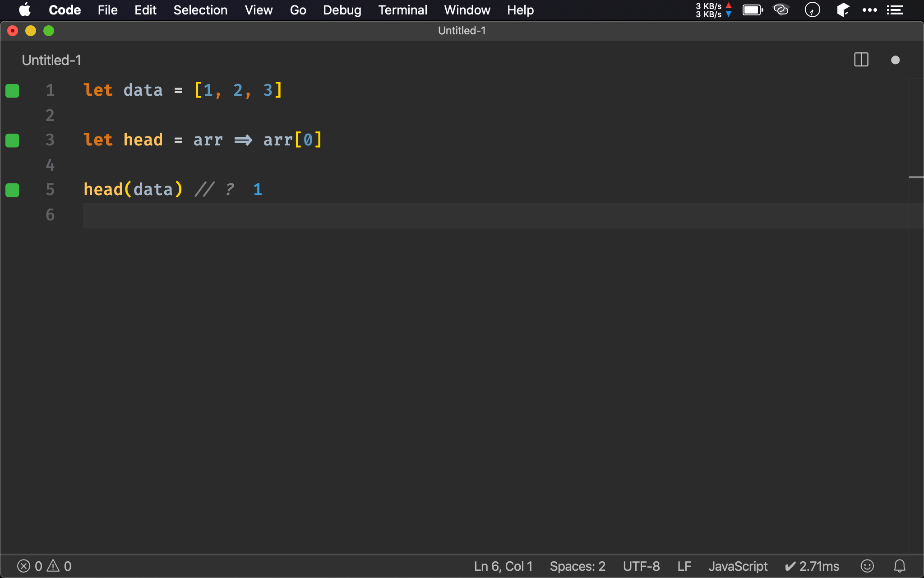924x578 pixels.
Task: Open the errors and warnings counter
Action: [44, 566]
